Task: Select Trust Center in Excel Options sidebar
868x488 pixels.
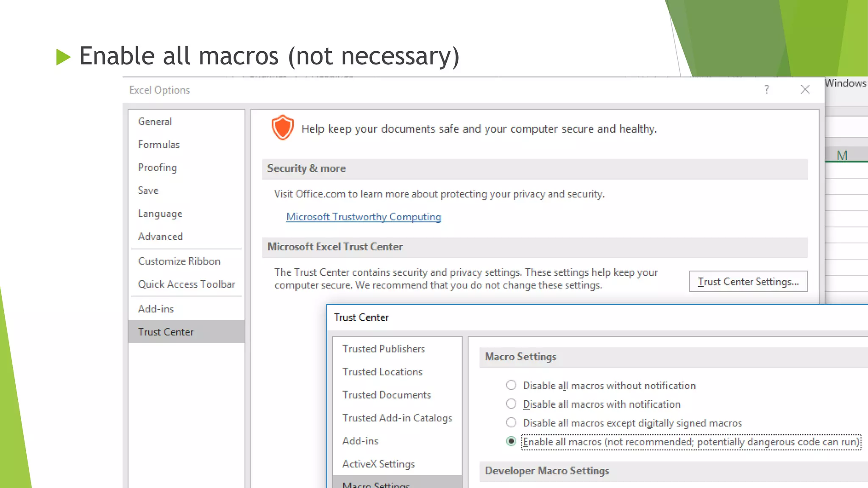Action: coord(186,332)
